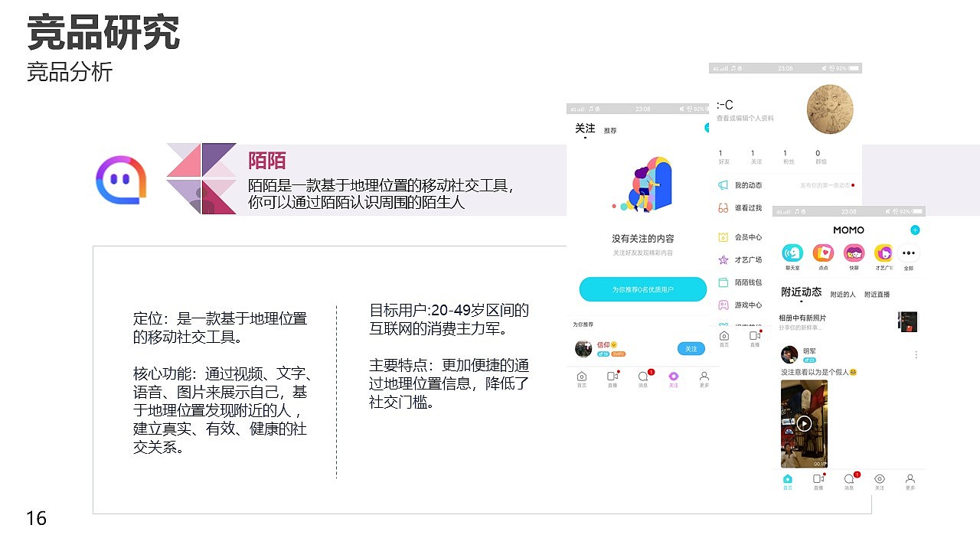Click the 为你推荐 section label
The width and height of the screenshot is (980, 551).
(x=583, y=324)
